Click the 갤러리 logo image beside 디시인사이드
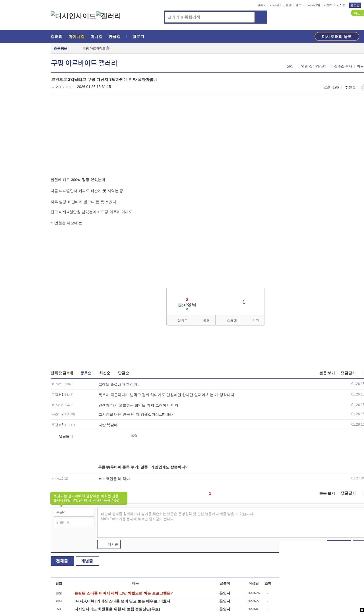Viewport: 364px width, 612px height. (x=108, y=16)
